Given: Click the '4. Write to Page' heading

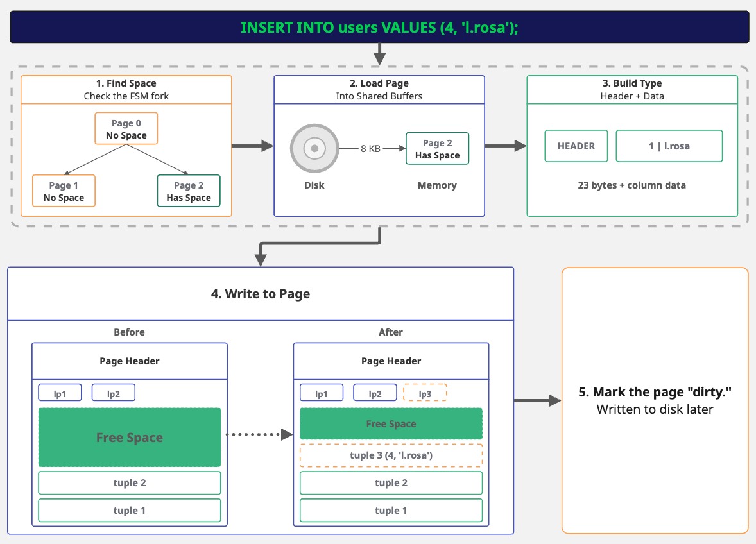Looking at the screenshot, I should tap(261, 294).
